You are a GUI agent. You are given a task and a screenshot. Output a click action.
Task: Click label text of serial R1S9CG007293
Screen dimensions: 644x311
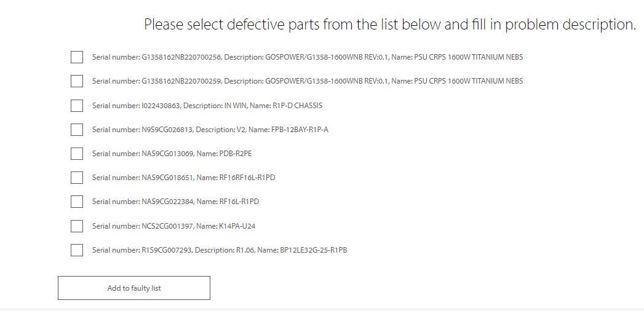220,250
